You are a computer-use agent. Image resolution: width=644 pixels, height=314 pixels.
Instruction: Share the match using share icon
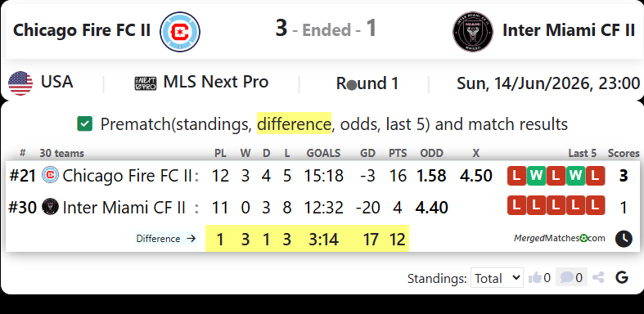click(598, 278)
